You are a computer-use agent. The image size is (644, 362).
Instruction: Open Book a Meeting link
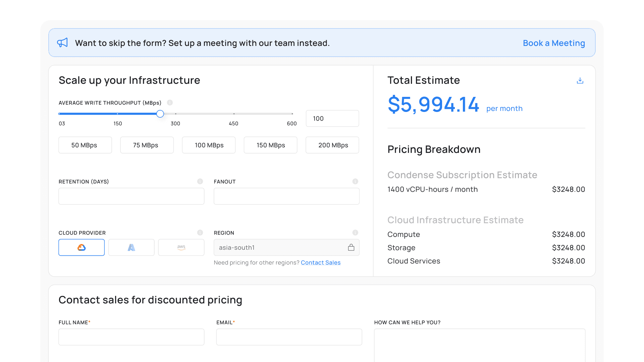click(x=554, y=43)
